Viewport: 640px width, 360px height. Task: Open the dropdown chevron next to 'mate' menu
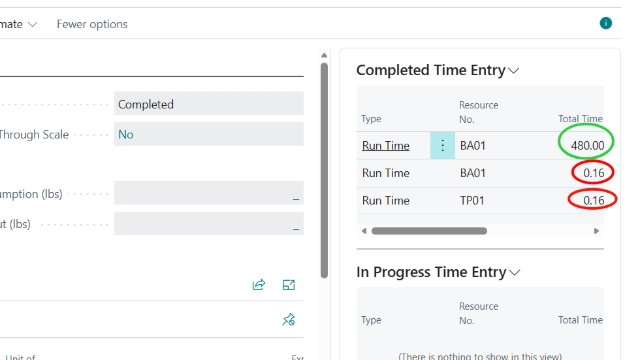pos(32,24)
